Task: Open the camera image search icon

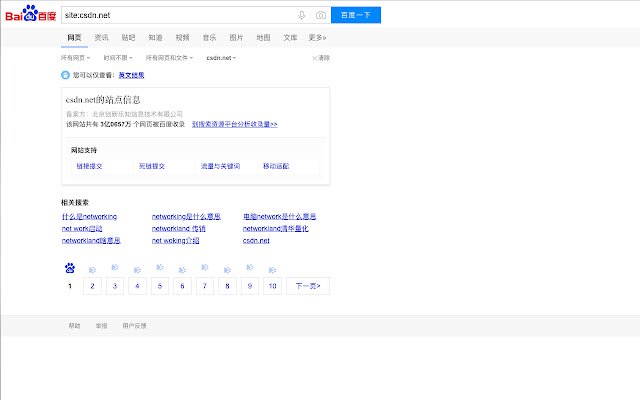Action: click(321, 15)
